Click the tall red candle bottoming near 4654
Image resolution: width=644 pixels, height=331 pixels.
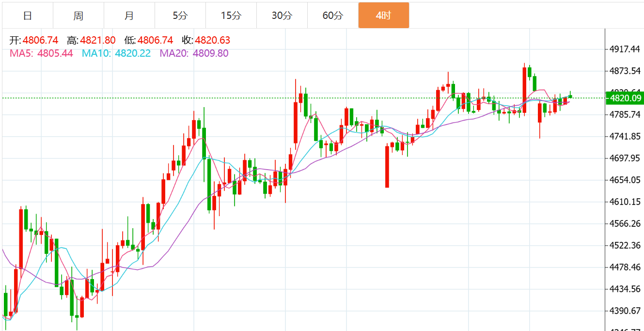click(387, 166)
